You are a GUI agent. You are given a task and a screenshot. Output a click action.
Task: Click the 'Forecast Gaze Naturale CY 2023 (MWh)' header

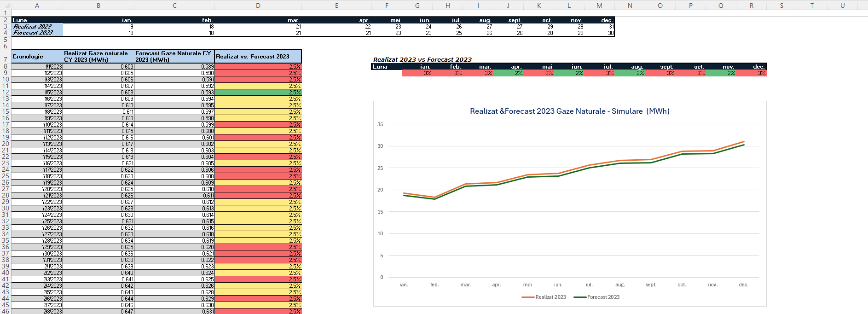174,57
